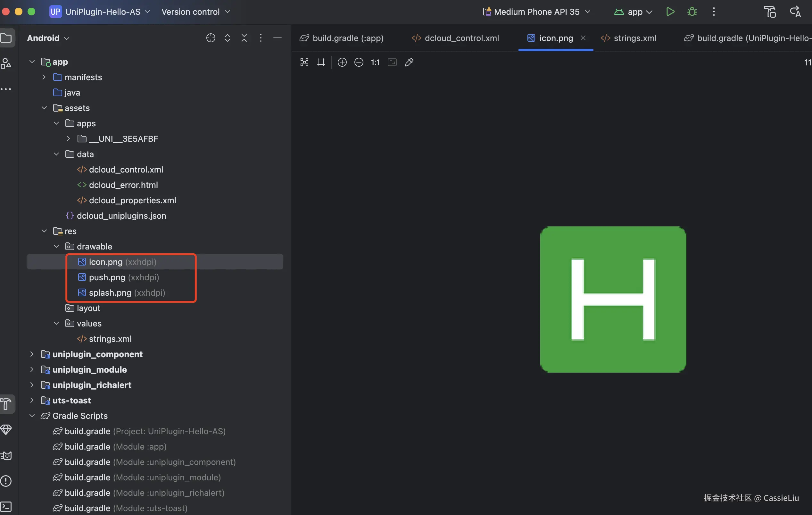Toggle the grid display in image viewer

point(321,63)
